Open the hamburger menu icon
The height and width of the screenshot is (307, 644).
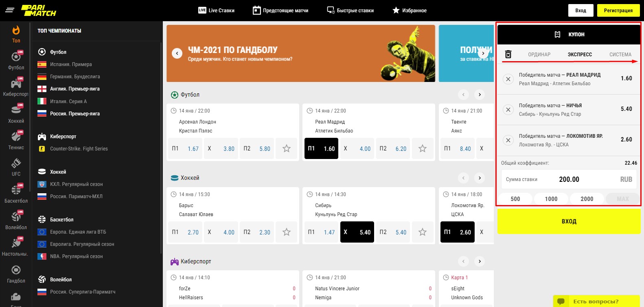[10, 10]
